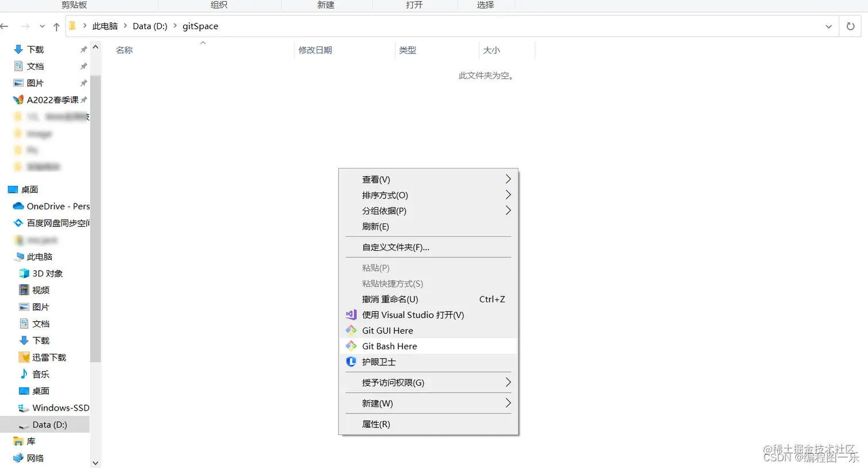Open pinned A2022春季课 quick access item
This screenshot has width=868, height=468.
click(50, 100)
